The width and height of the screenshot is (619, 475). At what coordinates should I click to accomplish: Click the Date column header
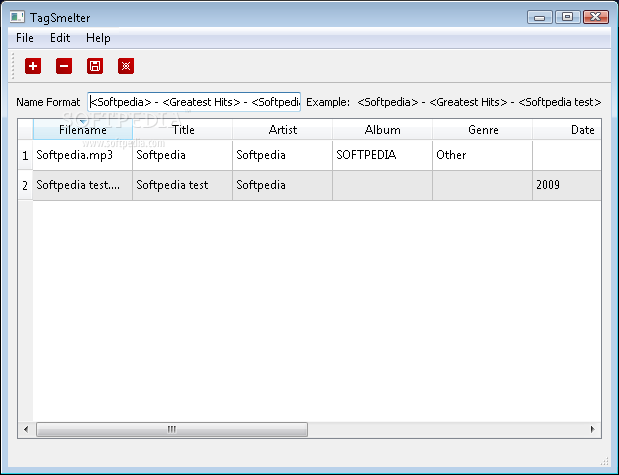pos(567,130)
